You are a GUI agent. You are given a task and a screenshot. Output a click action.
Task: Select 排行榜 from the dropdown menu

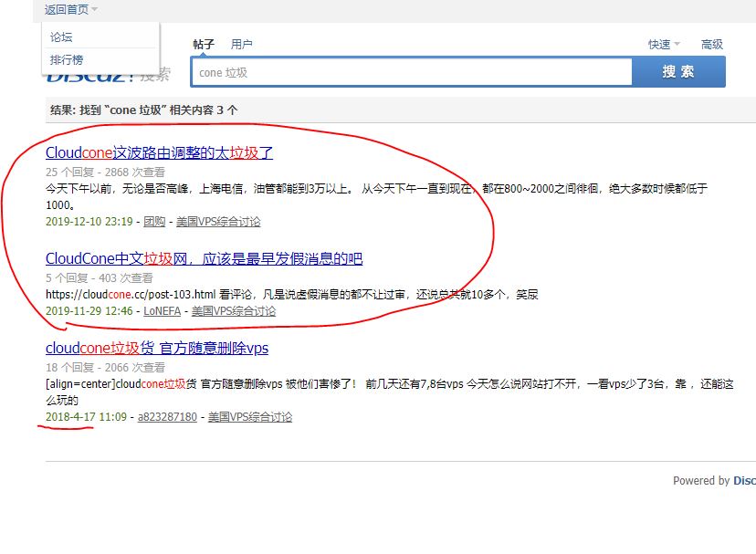click(67, 60)
